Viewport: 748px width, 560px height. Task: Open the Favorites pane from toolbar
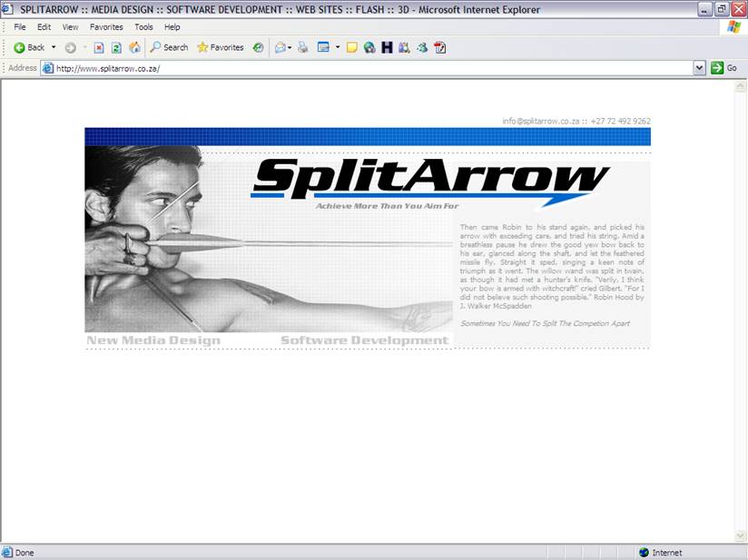(x=221, y=47)
